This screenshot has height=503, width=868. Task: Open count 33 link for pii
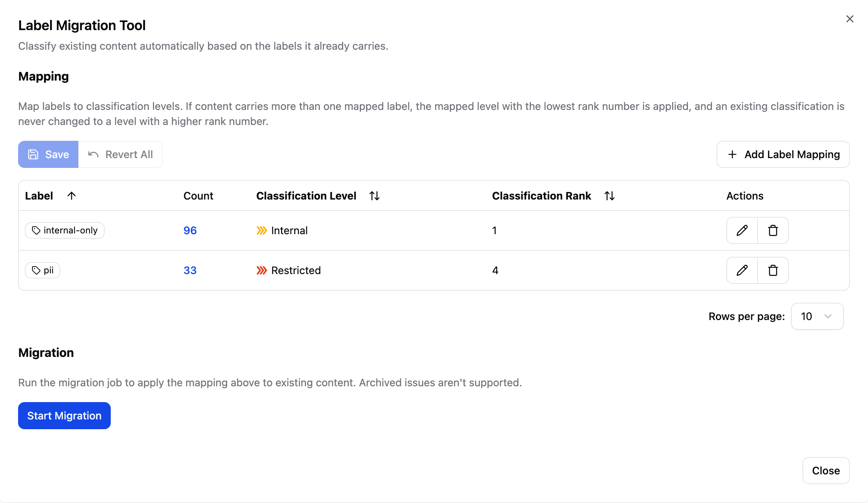190,270
